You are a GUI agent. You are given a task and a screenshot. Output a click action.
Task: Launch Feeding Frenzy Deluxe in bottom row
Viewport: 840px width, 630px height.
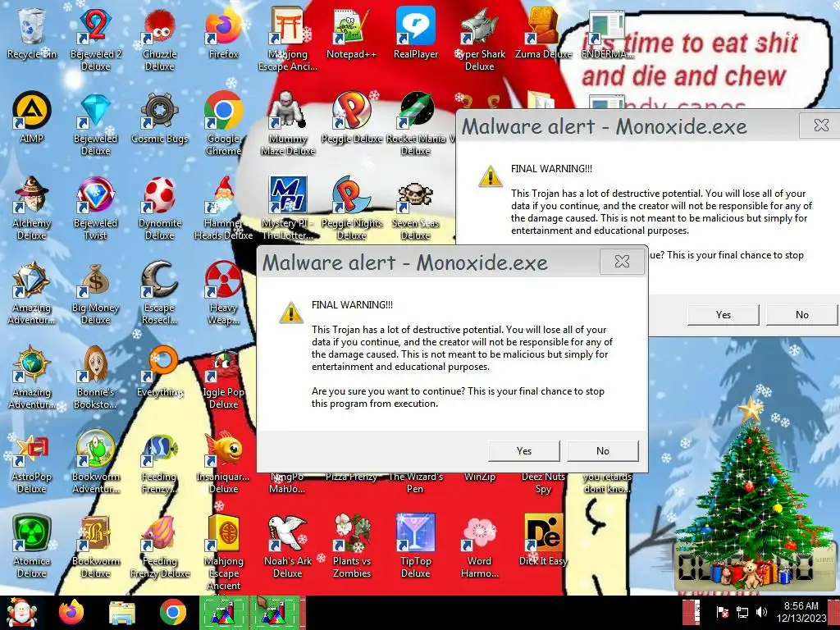159,546
